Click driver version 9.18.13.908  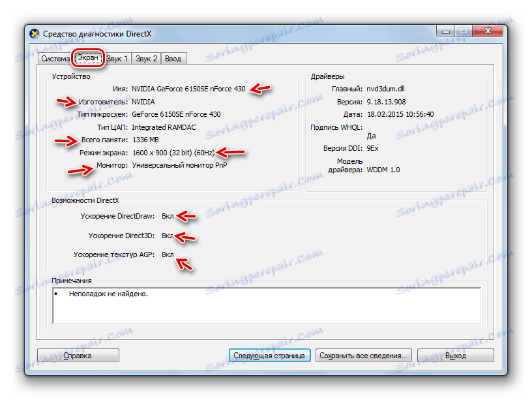pos(386,102)
